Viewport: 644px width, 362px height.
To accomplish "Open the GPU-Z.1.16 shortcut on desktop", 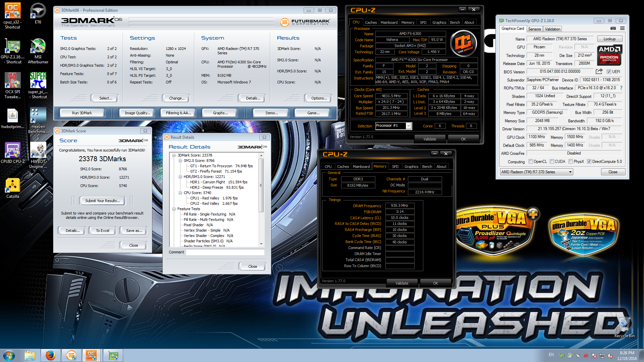I will [12, 51].
